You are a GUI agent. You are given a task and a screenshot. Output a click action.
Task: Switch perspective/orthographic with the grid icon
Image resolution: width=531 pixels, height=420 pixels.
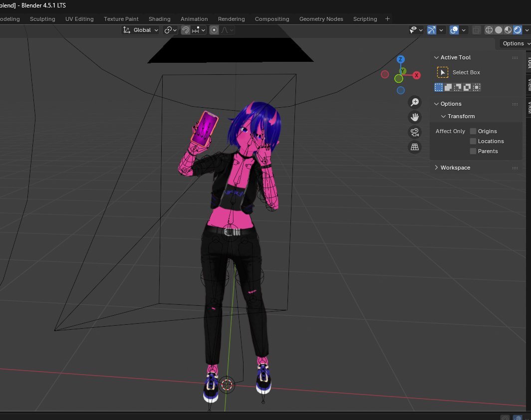(x=415, y=147)
